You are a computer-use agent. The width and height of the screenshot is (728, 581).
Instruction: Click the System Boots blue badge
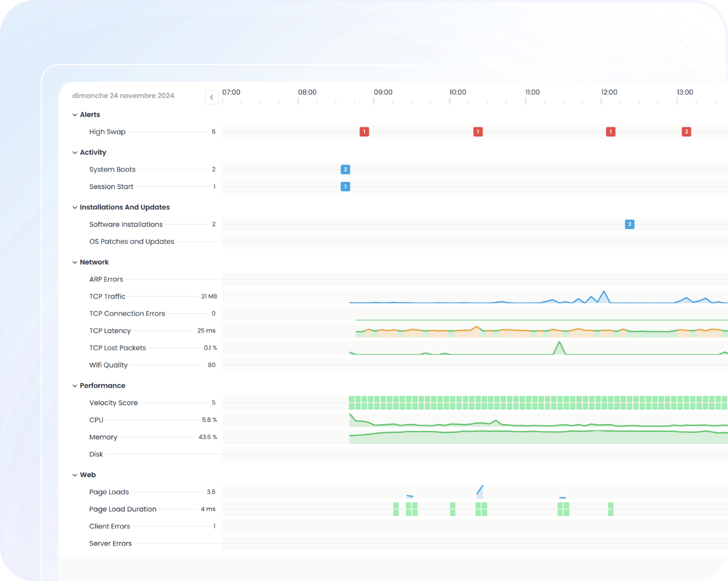(x=345, y=170)
